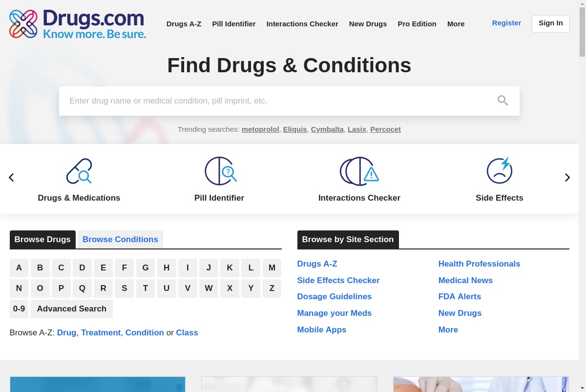Click trending search Eliquis
Viewport: 586px width, 392px height.
coord(295,129)
